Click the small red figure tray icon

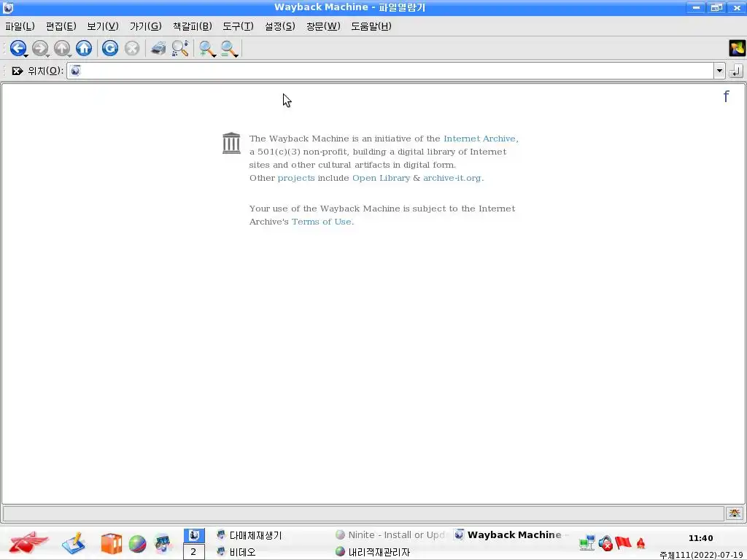640,542
